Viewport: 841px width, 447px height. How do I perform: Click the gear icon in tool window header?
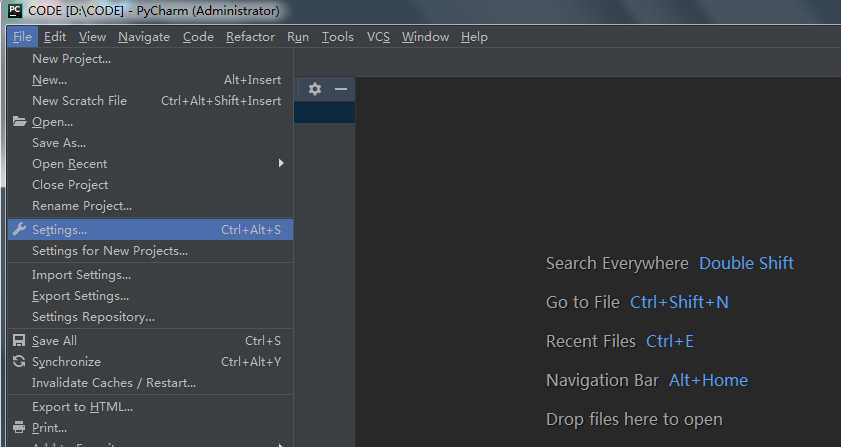[315, 89]
